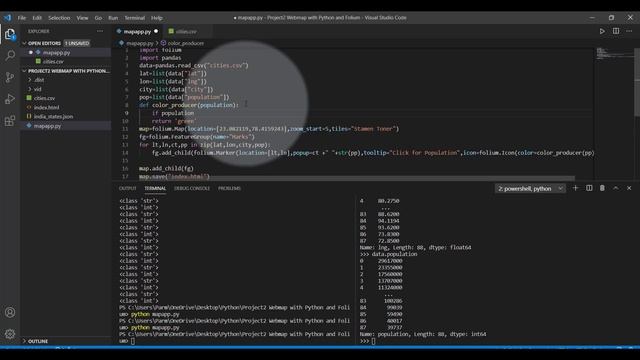Click the 'import pandas' code line
Image resolution: width=640 pixels, height=360 pixels.
(x=160, y=58)
